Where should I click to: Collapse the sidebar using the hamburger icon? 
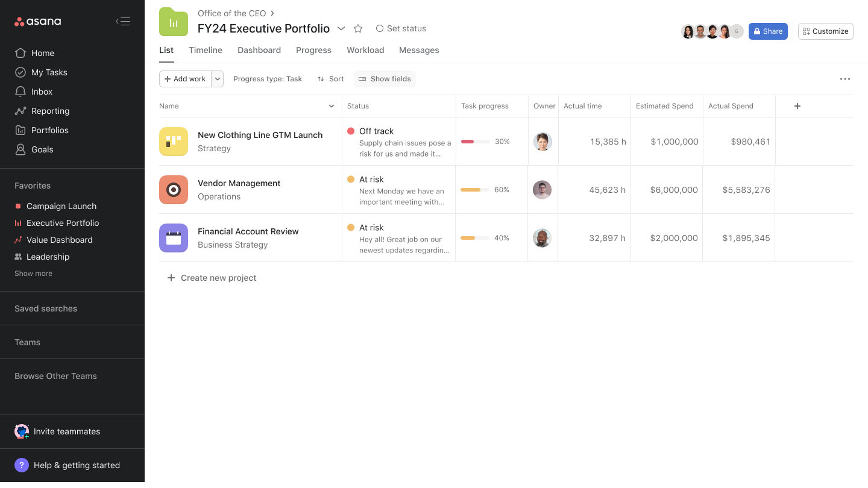click(123, 22)
